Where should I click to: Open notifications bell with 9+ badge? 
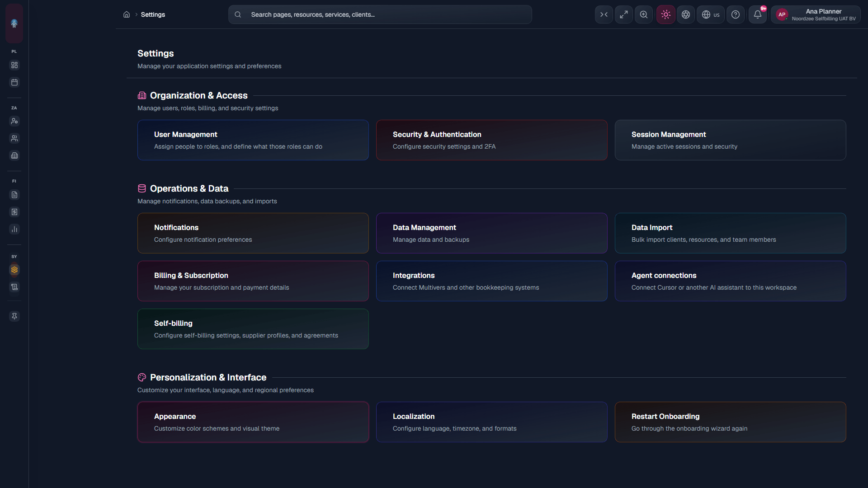click(758, 14)
